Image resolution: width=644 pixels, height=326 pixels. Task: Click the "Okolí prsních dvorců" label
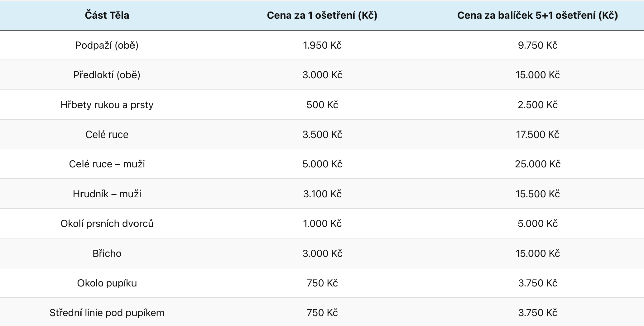point(107,224)
